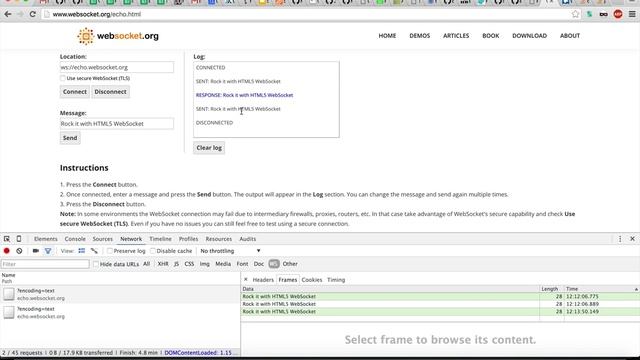Image resolution: width=640 pixels, height=360 pixels.
Task: Reload the page with the refresh icon
Action: [x=32, y=14]
